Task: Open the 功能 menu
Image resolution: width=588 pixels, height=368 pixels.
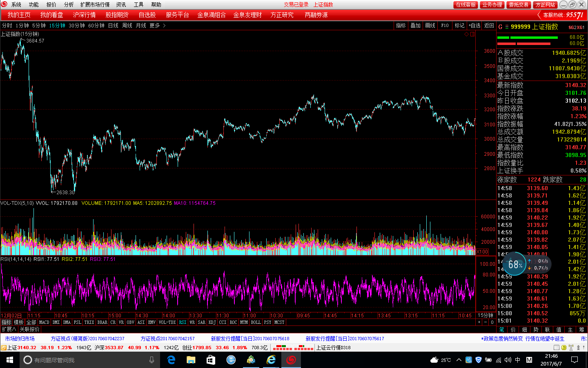Action: (x=34, y=4)
